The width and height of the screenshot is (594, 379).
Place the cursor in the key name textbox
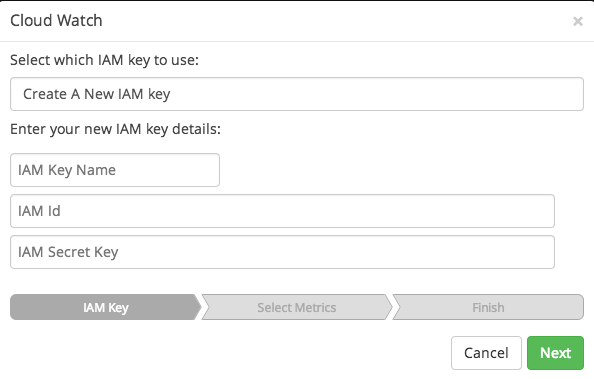(115, 170)
